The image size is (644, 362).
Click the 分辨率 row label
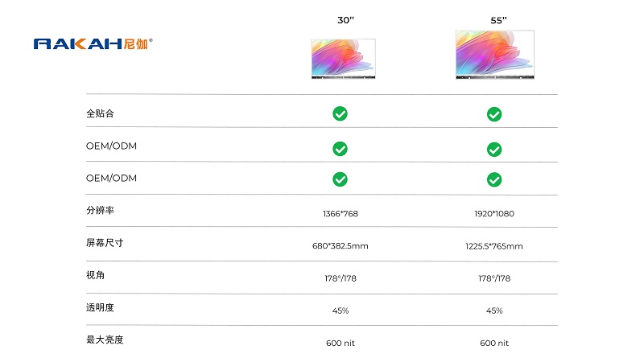point(100,210)
